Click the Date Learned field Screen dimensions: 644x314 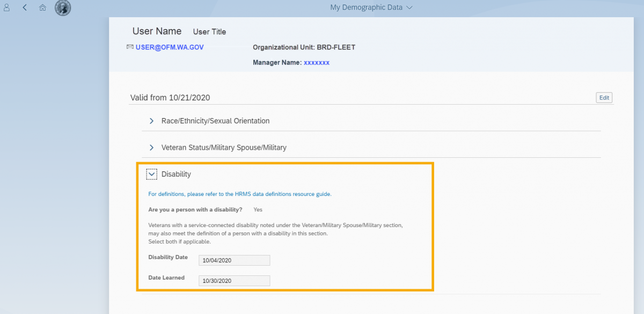tap(234, 281)
